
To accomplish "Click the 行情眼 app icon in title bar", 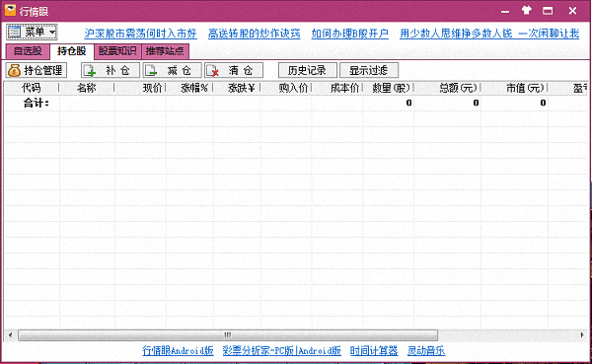I will [x=10, y=10].
